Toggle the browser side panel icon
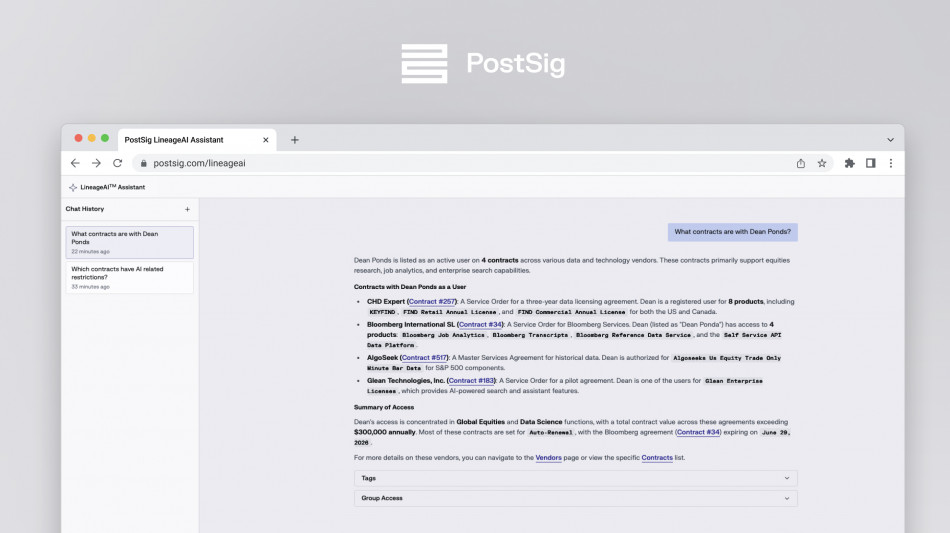 (870, 163)
